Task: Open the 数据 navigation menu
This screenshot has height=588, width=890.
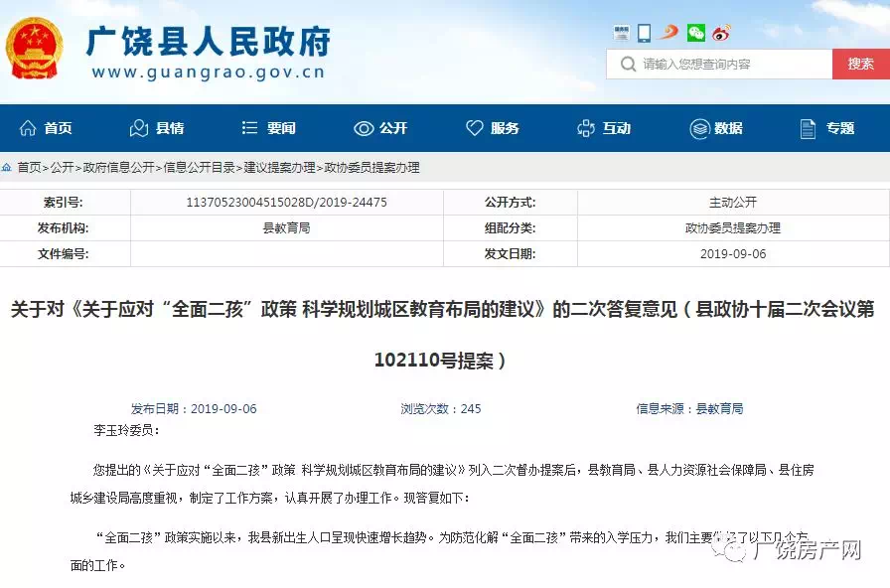Action: 716,128
